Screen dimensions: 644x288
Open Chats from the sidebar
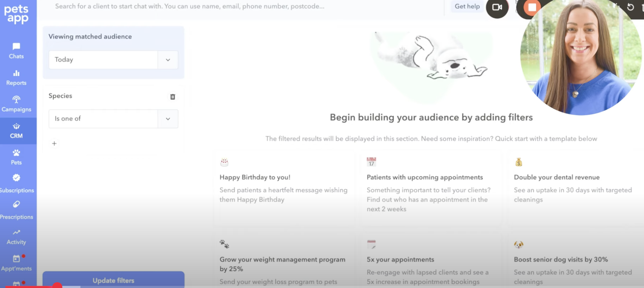16,51
